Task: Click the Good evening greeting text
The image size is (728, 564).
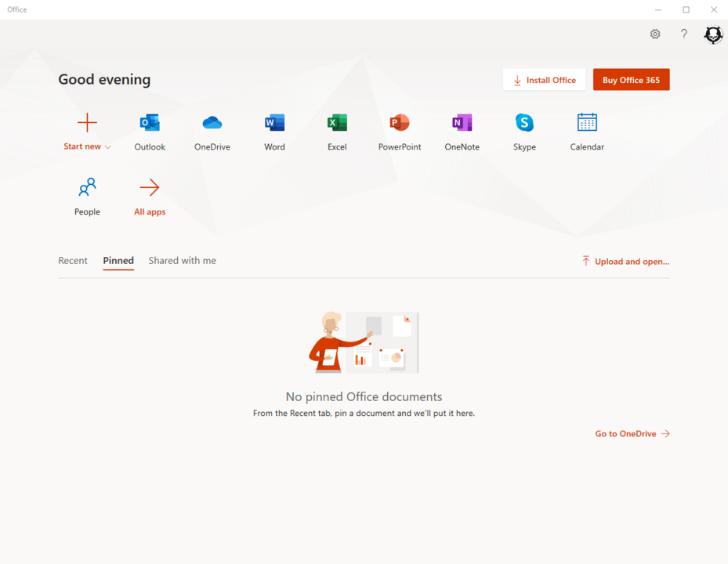Action: point(104,79)
